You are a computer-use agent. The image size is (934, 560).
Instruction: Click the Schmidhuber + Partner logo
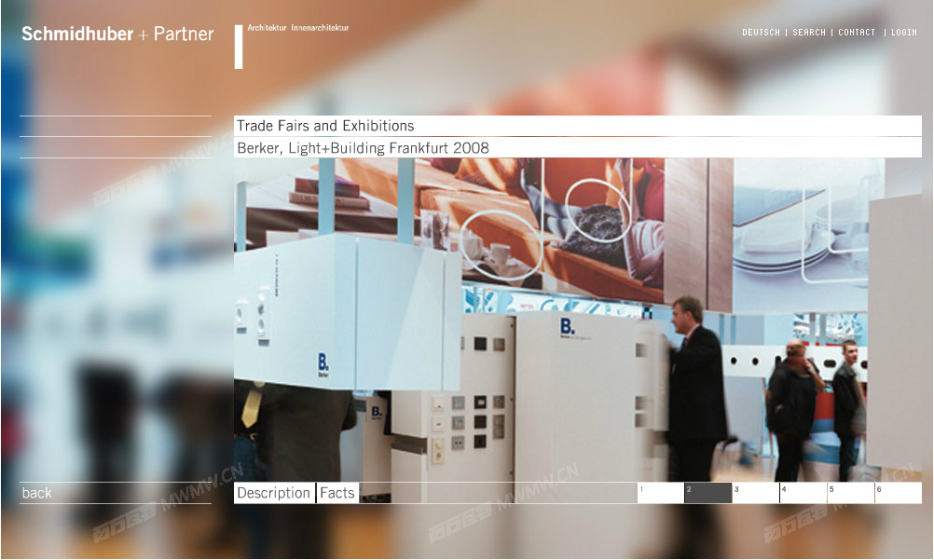tap(117, 34)
